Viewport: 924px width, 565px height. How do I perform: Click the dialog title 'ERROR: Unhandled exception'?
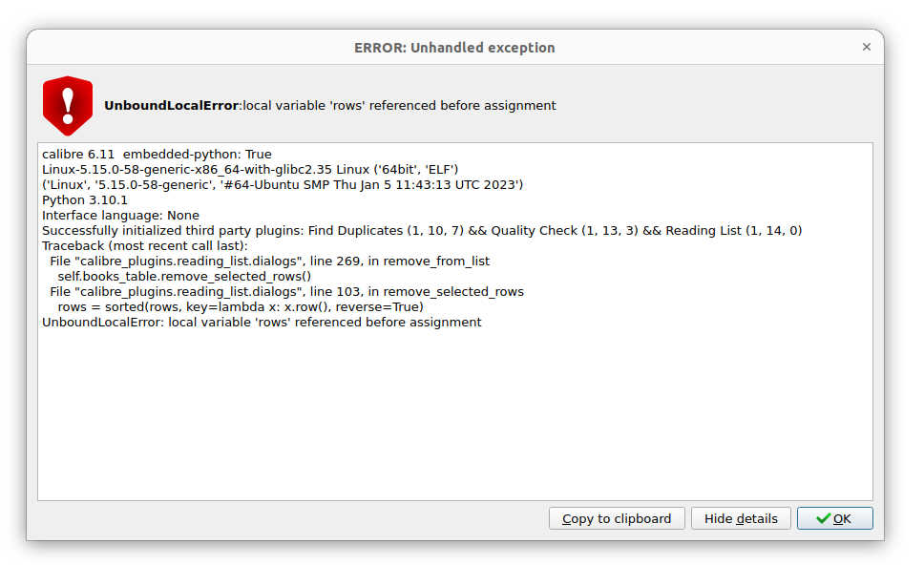click(x=454, y=48)
